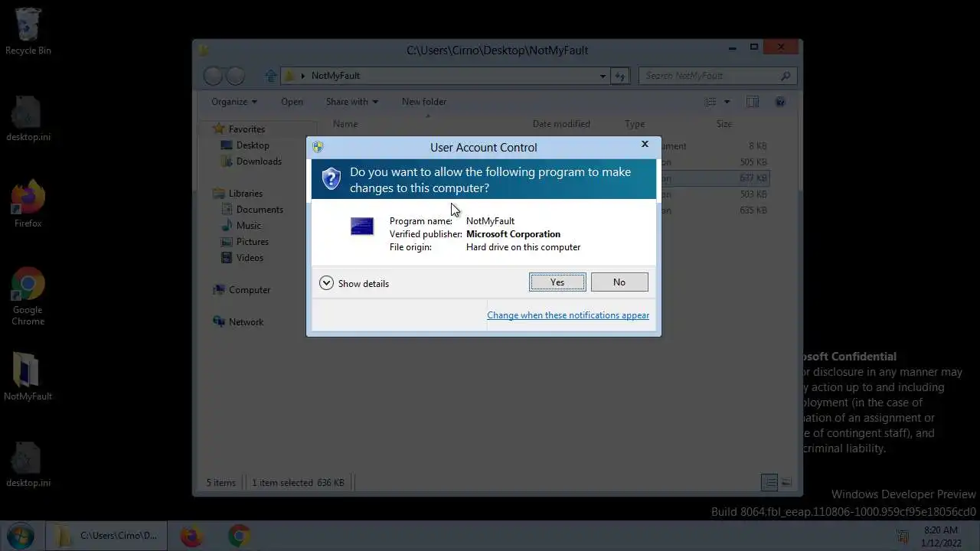Select Downloads under Favorites
The width and height of the screenshot is (980, 551).
click(x=251, y=161)
